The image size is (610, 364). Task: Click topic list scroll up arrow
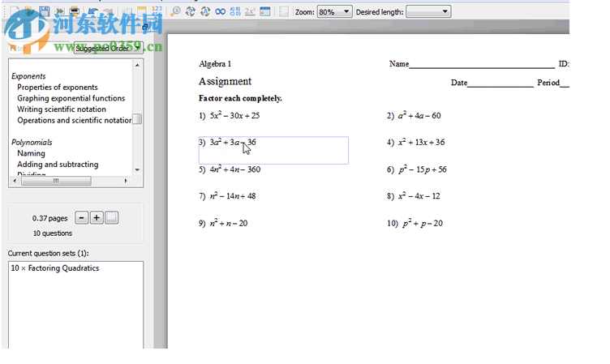tap(137, 65)
